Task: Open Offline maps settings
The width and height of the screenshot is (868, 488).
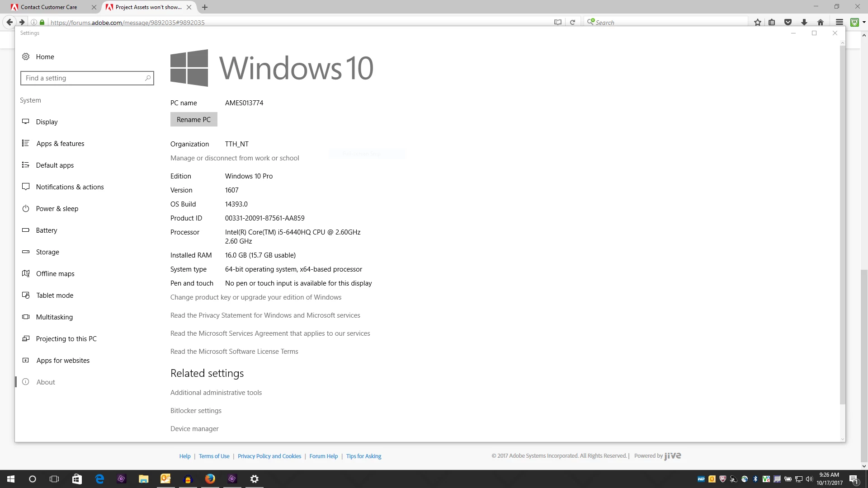Action: click(55, 274)
